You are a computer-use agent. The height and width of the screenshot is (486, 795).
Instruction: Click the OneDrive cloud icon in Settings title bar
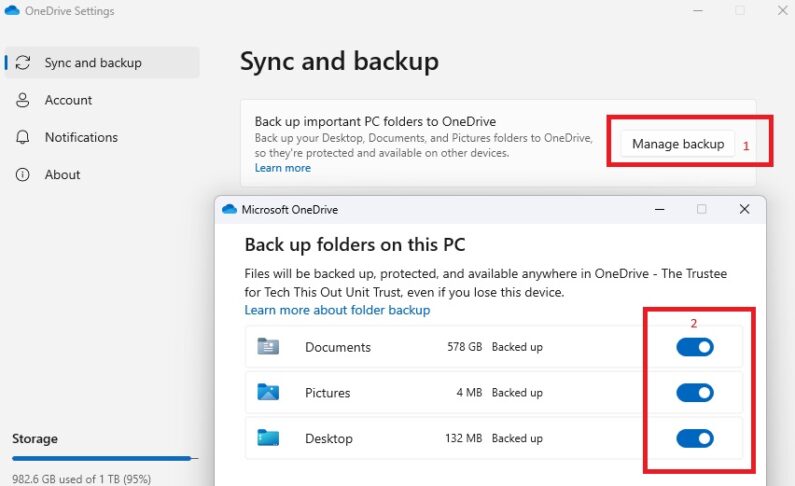pos(12,10)
